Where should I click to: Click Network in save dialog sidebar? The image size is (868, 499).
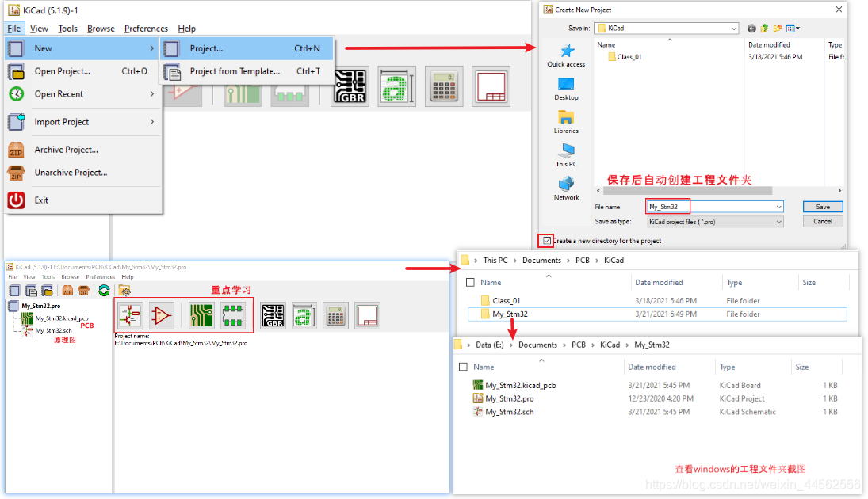(x=566, y=189)
